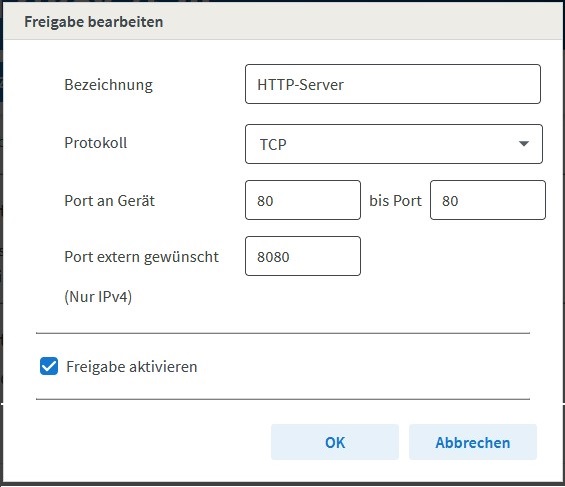Confirm the dialog with OK
Viewport: 565px width, 487px height.
335,442
